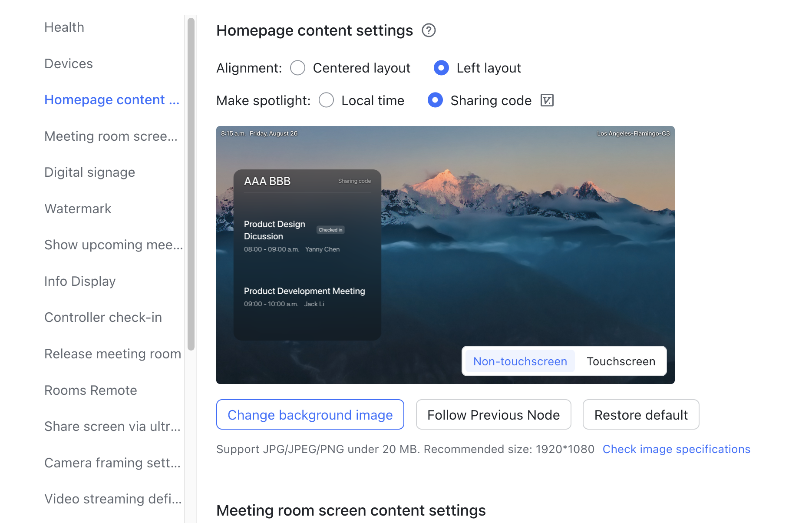
Task: Open Info Display section
Action: (80, 281)
